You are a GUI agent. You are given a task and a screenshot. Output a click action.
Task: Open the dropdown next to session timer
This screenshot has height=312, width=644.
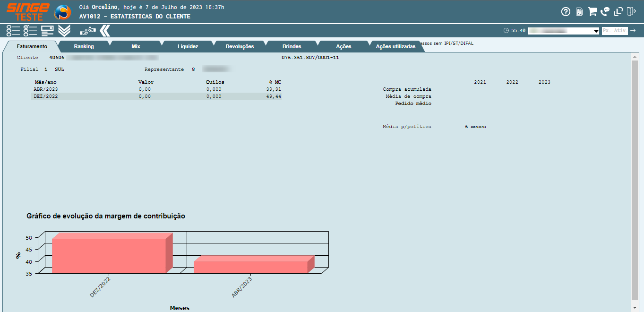tap(596, 31)
